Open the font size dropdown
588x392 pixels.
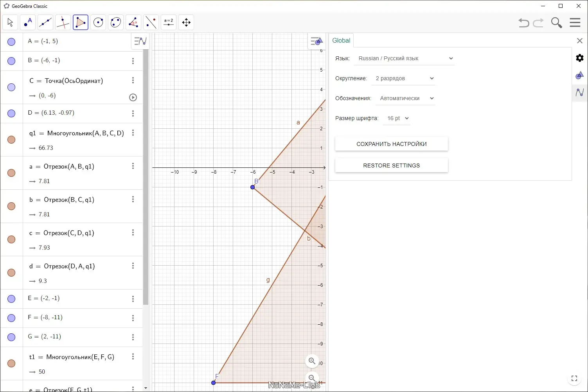pos(396,119)
